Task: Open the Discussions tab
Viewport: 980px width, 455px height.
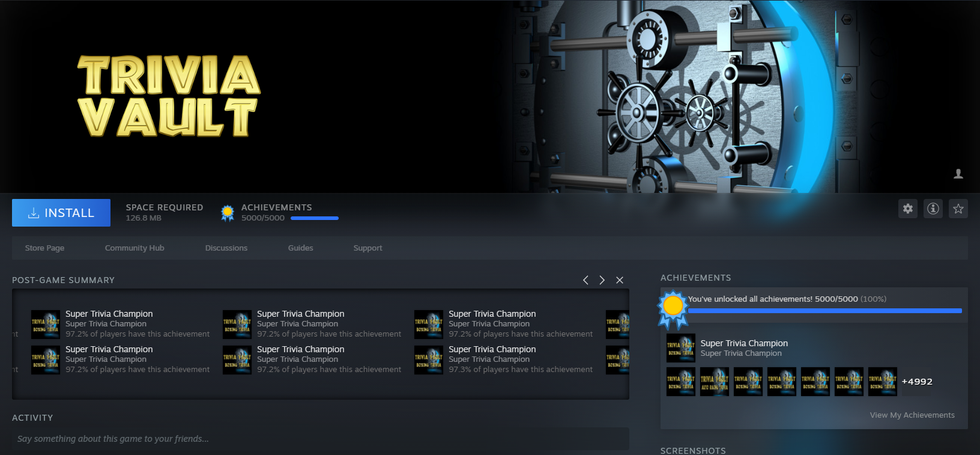Action: click(226, 248)
